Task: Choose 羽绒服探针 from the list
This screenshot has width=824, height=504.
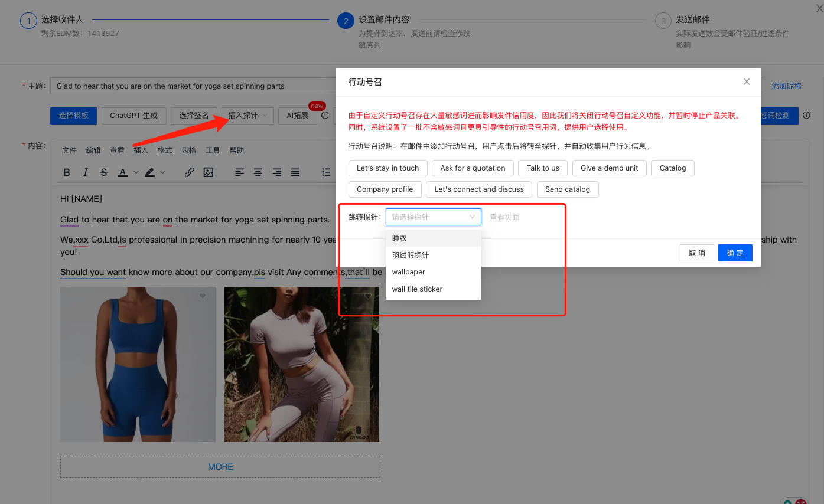Action: click(x=434, y=256)
